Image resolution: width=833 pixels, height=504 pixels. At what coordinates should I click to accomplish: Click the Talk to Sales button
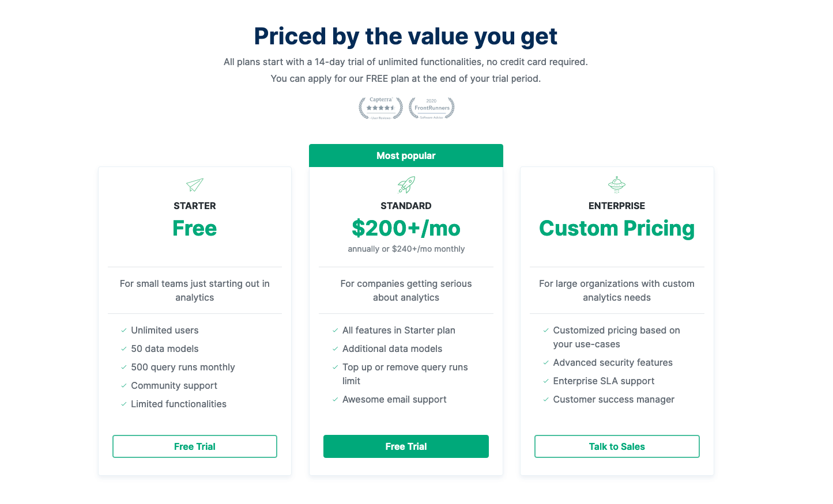[x=617, y=446]
